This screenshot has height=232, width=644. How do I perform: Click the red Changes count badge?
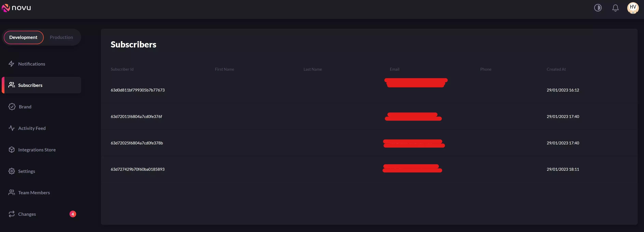click(73, 214)
